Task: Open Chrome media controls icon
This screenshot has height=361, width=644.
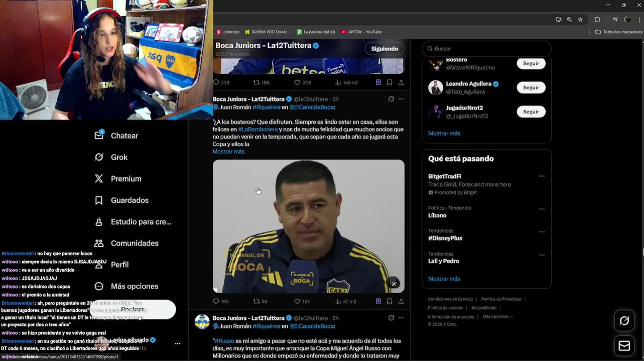Action: coord(615,20)
